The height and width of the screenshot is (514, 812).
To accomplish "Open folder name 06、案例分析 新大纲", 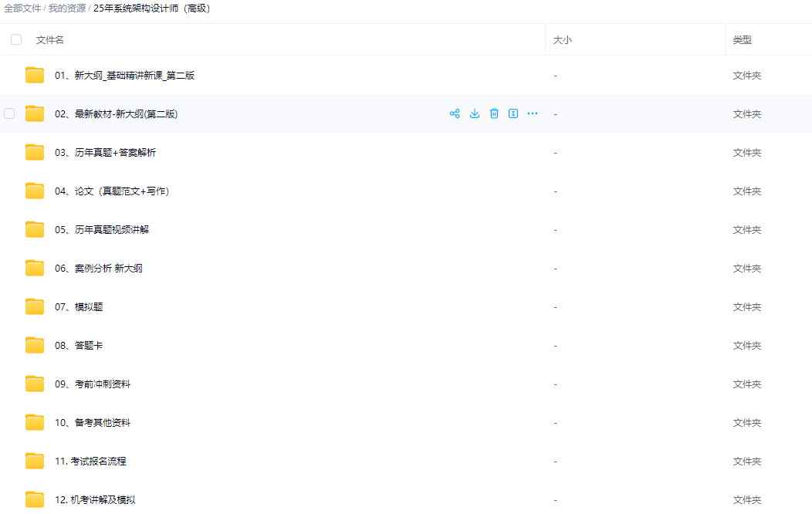I will [x=98, y=268].
